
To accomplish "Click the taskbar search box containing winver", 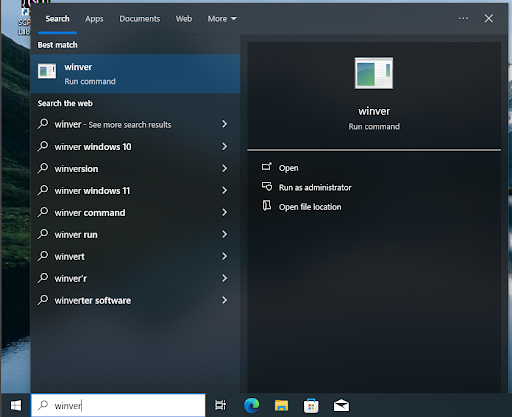I will pos(118,405).
